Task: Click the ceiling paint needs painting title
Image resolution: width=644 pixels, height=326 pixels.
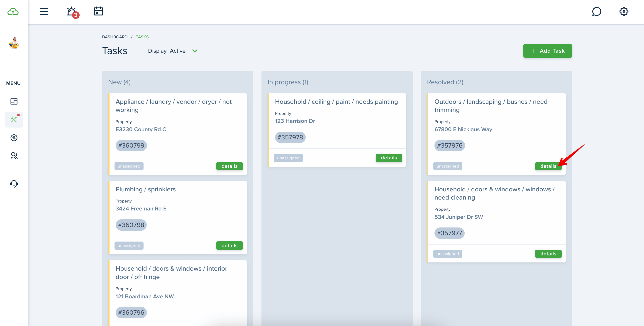Action: pyautogui.click(x=336, y=102)
